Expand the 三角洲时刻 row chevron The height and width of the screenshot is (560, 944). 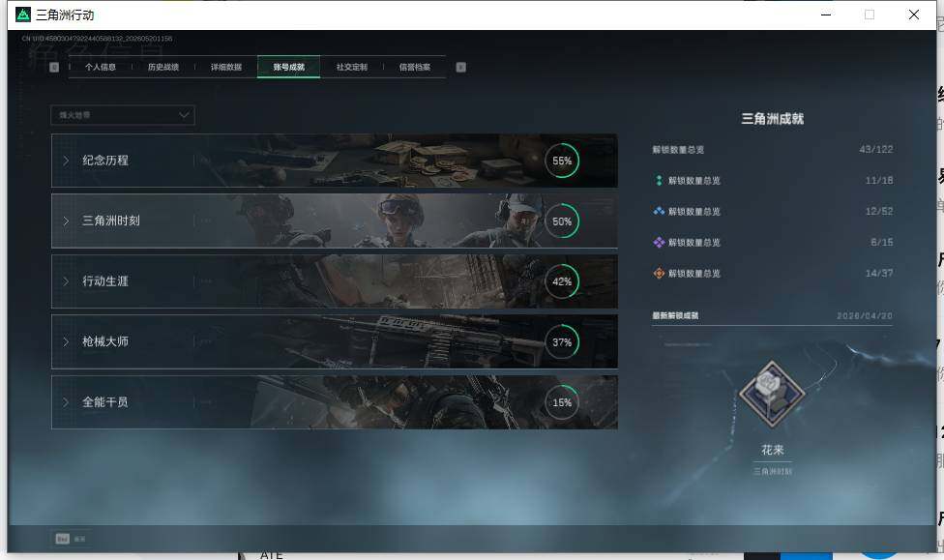point(66,221)
